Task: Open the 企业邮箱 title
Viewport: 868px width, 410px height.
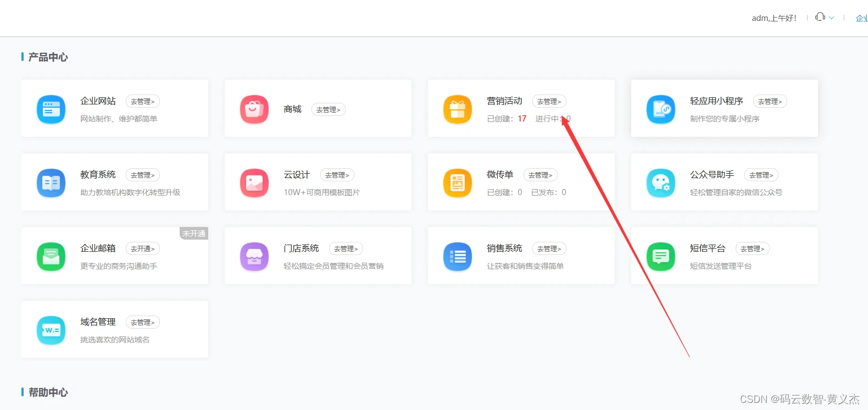Action: 98,248
